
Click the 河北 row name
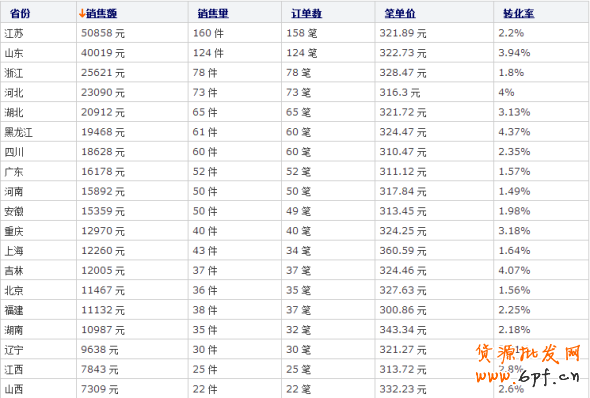pos(14,93)
